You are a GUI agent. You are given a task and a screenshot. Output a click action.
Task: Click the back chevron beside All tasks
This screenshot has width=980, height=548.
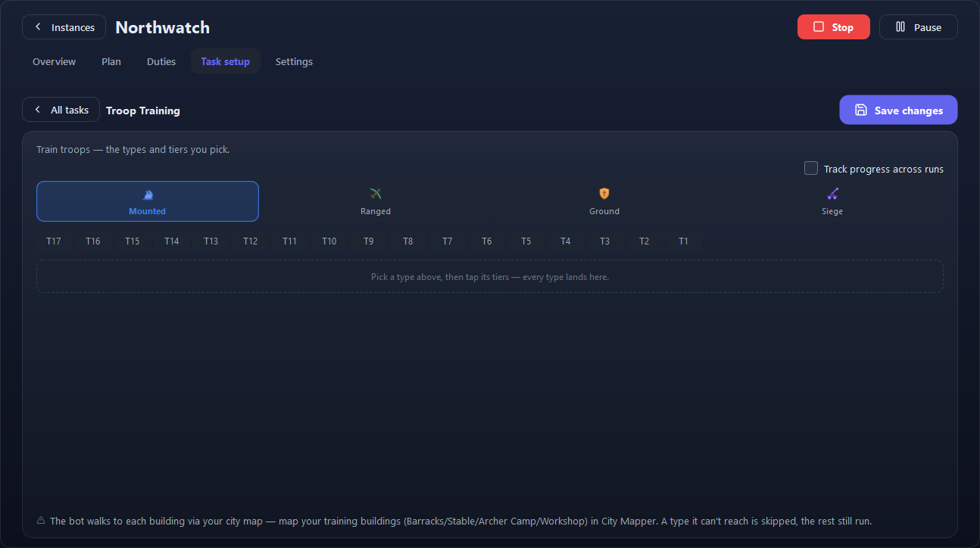click(x=37, y=110)
